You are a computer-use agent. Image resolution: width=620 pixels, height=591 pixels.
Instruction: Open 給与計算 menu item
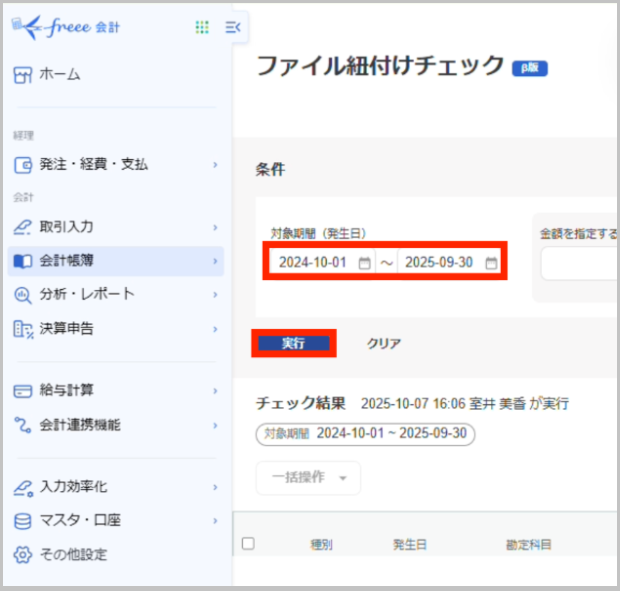(115, 391)
